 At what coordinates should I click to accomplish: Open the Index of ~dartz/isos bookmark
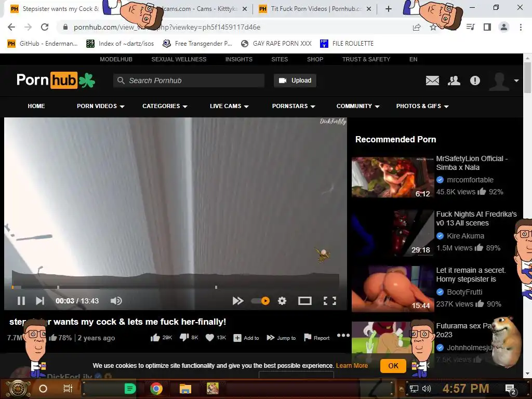point(120,44)
